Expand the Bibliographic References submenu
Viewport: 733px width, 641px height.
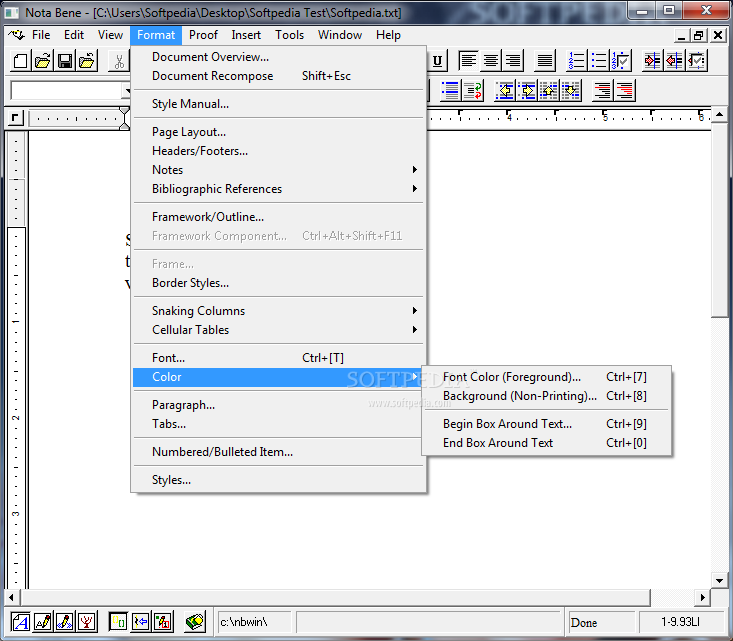279,189
